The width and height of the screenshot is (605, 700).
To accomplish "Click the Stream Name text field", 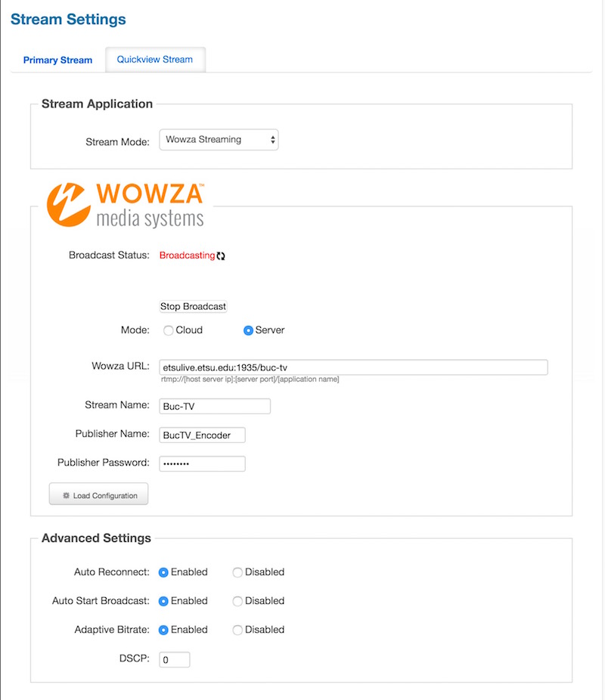I will [x=215, y=406].
